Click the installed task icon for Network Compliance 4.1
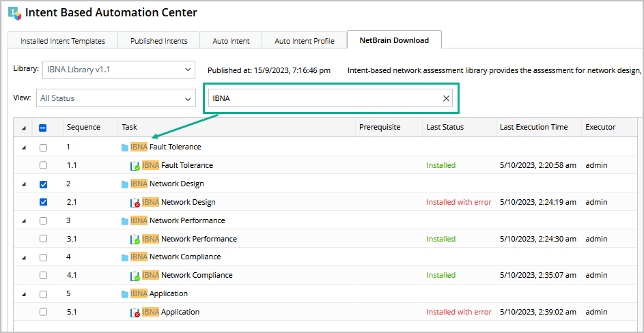Image resolution: width=644 pixels, height=333 pixels. pyautogui.click(x=135, y=276)
